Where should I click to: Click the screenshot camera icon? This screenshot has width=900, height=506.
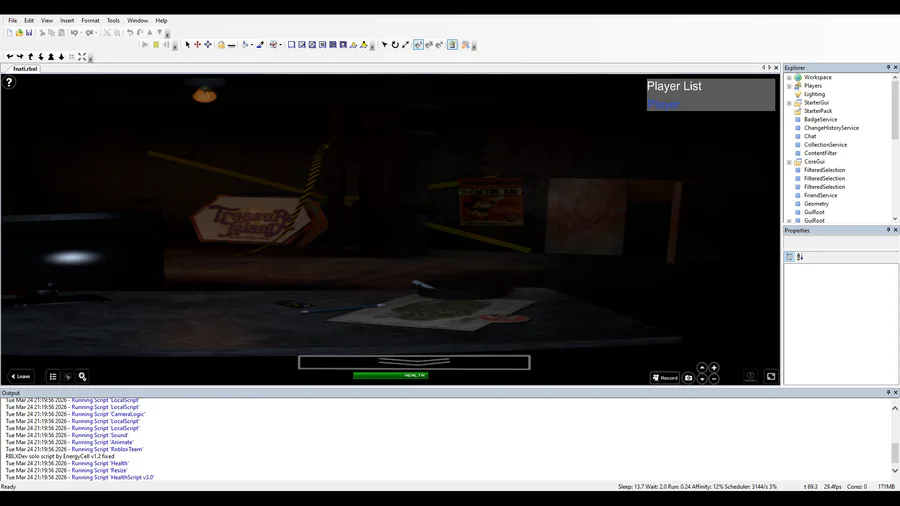point(688,377)
